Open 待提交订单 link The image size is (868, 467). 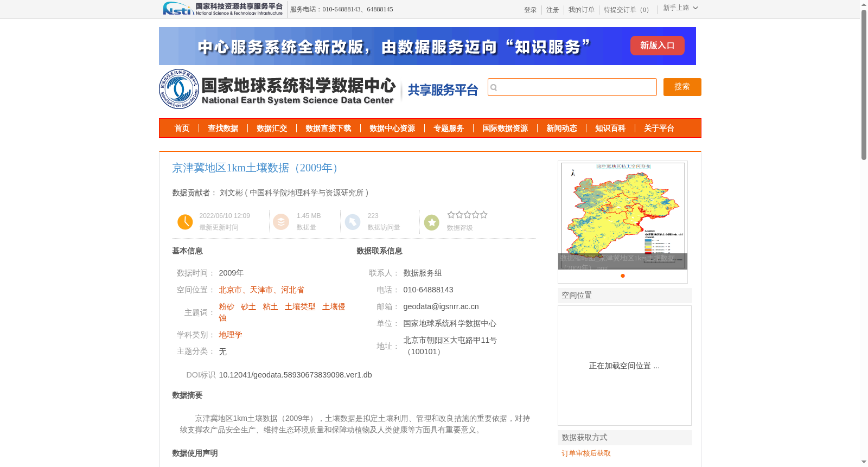[x=628, y=10]
